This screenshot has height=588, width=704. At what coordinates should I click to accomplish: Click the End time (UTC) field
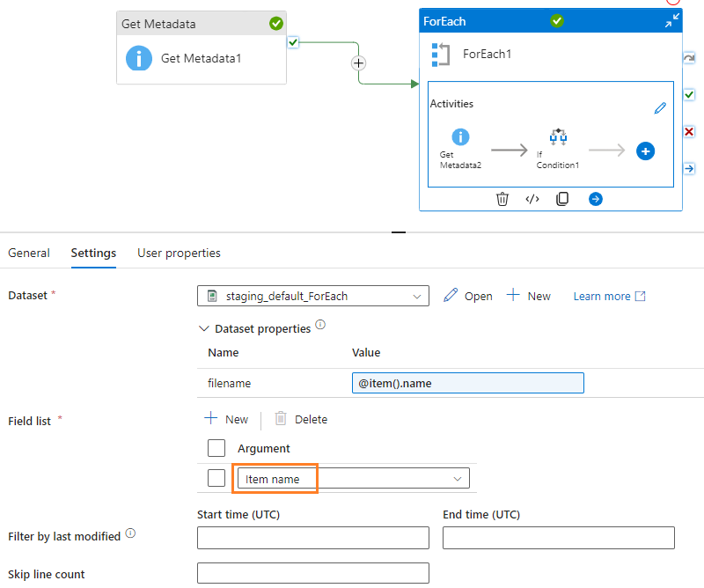pos(559,538)
